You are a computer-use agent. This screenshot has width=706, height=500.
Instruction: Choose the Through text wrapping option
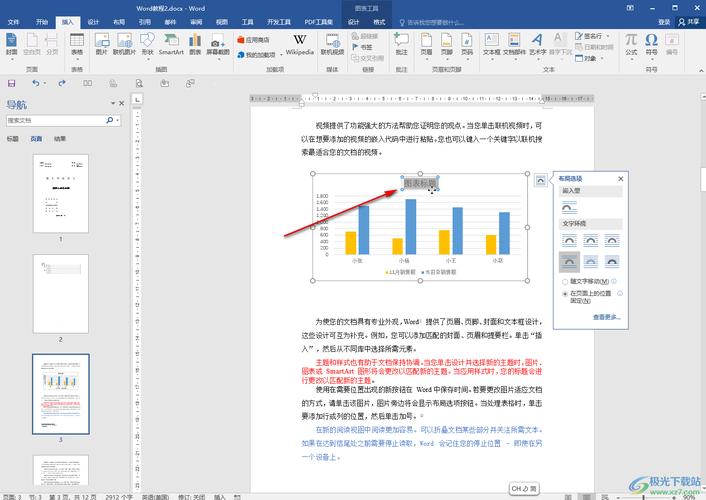612,241
